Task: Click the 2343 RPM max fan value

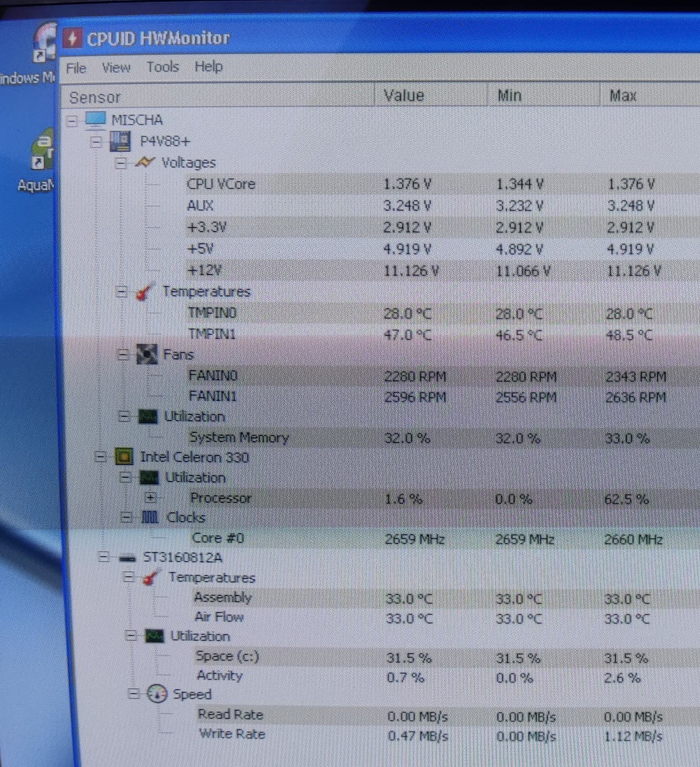Action: [636, 377]
